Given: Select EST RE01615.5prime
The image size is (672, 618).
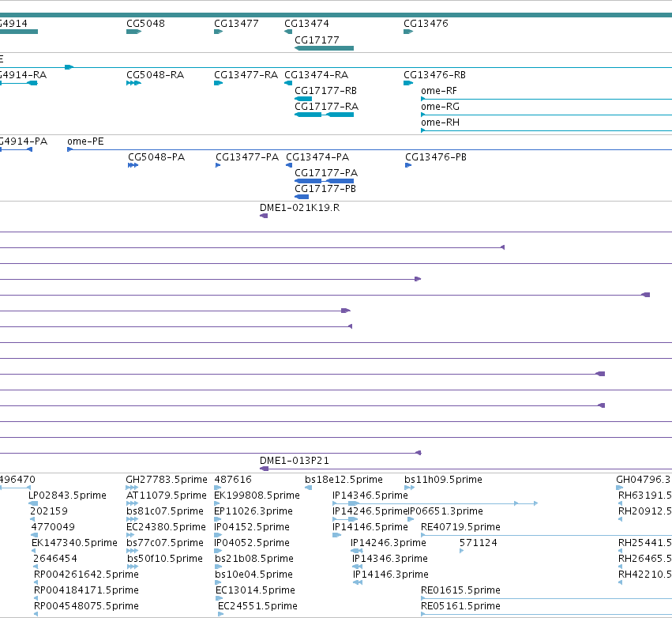Looking at the screenshot, I should click(x=460, y=590).
